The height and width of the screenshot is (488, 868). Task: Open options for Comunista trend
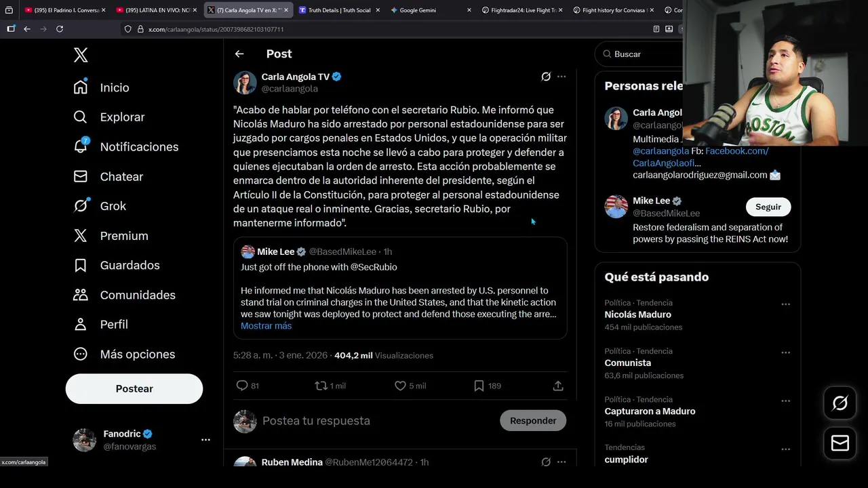click(x=785, y=352)
